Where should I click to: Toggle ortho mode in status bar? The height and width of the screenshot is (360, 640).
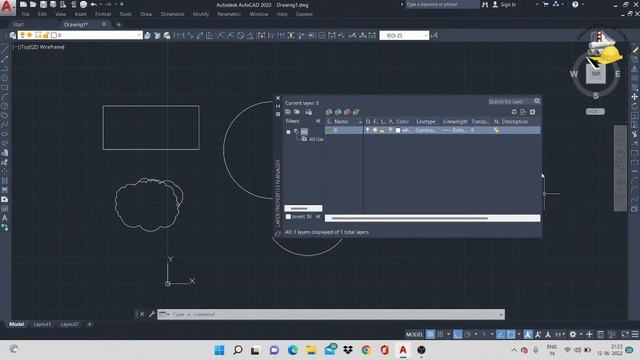tap(458, 334)
